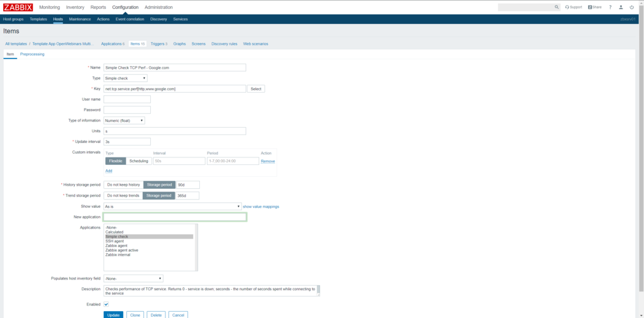
Task: Expand Populates host inventory field dropdown
Action: pyautogui.click(x=133, y=278)
